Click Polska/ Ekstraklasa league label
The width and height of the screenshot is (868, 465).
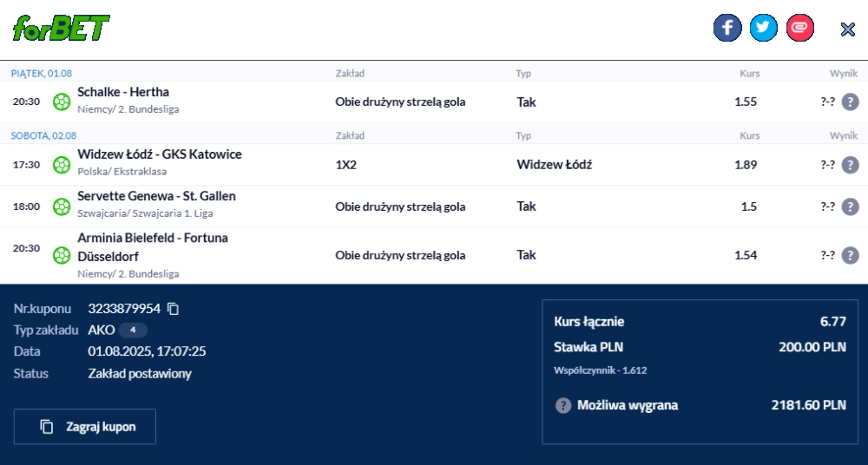tap(122, 172)
